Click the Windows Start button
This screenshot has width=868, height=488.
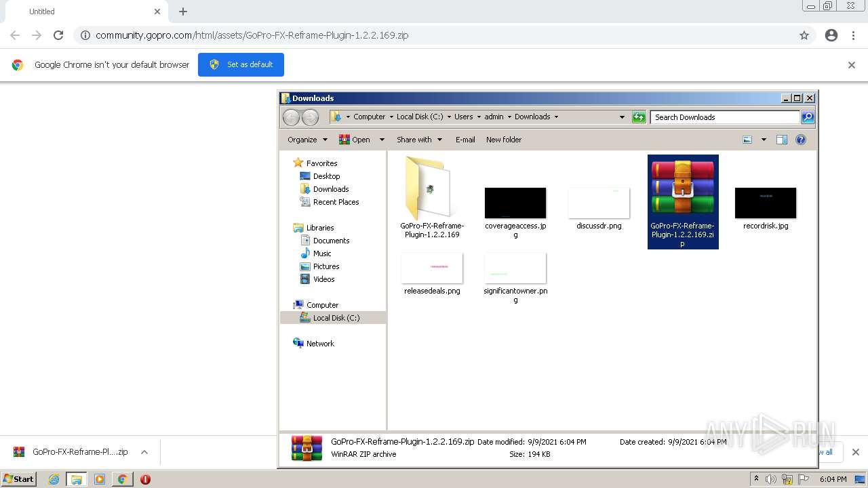pyautogui.click(x=19, y=479)
